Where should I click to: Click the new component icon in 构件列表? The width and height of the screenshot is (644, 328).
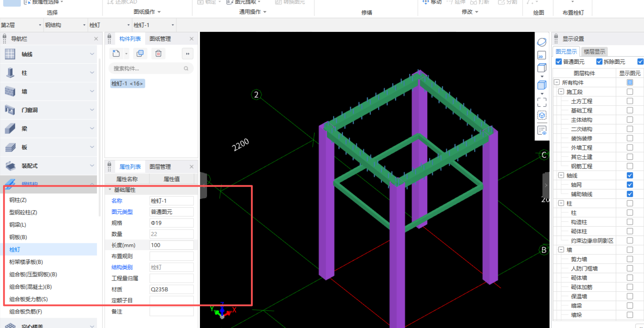(x=116, y=53)
